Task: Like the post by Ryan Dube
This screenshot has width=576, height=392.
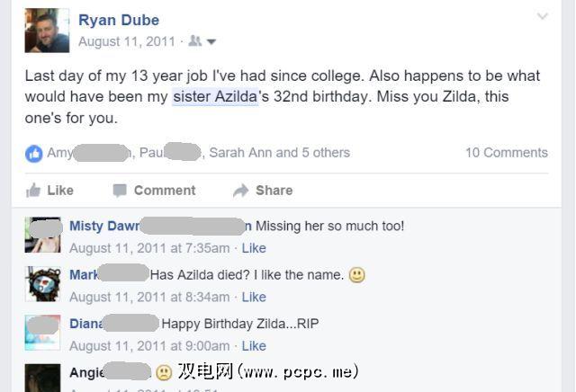Action: [x=49, y=190]
